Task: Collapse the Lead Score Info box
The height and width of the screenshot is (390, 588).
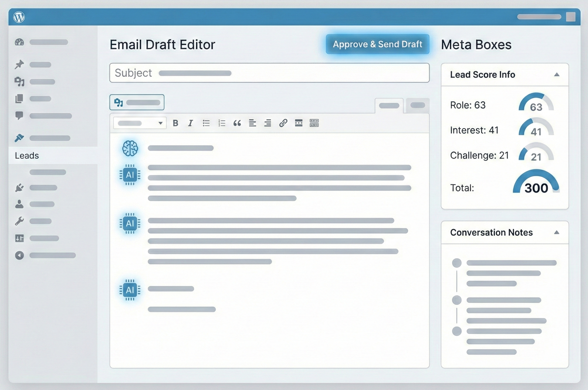Action: click(x=557, y=75)
